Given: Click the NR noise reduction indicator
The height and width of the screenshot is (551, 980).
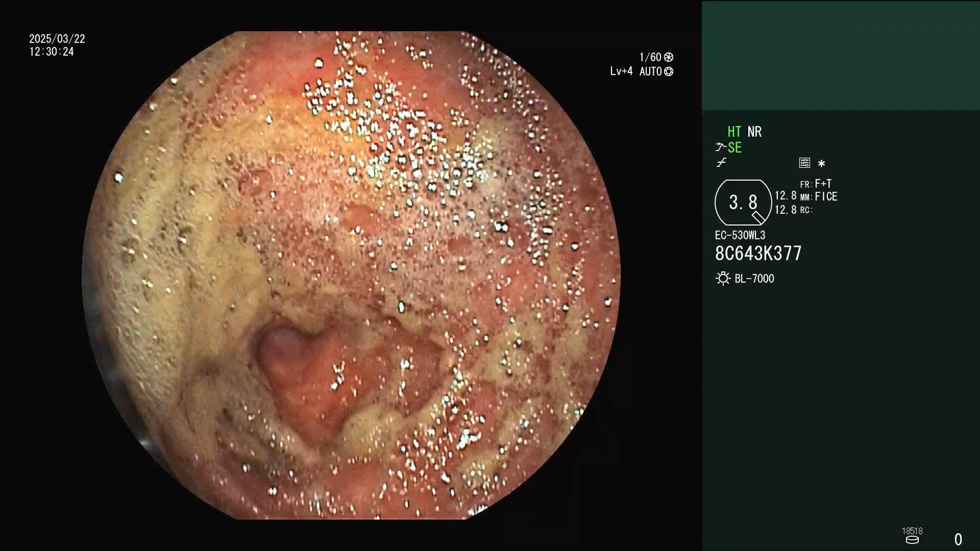Looking at the screenshot, I should point(754,132).
